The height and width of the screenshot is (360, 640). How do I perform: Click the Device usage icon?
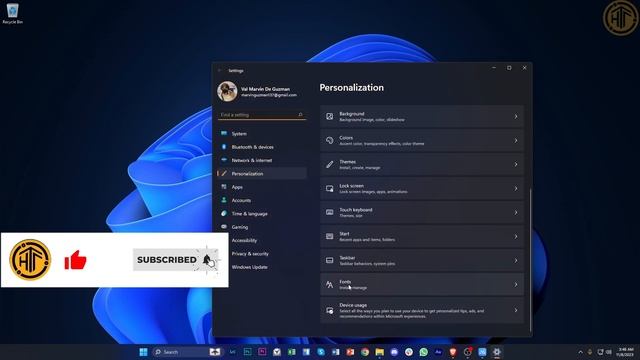click(x=329, y=311)
